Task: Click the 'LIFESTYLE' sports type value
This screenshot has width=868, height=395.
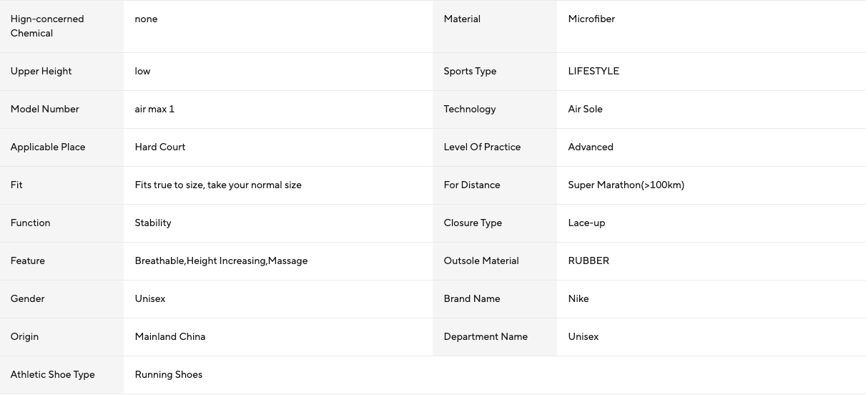Action: click(x=593, y=72)
